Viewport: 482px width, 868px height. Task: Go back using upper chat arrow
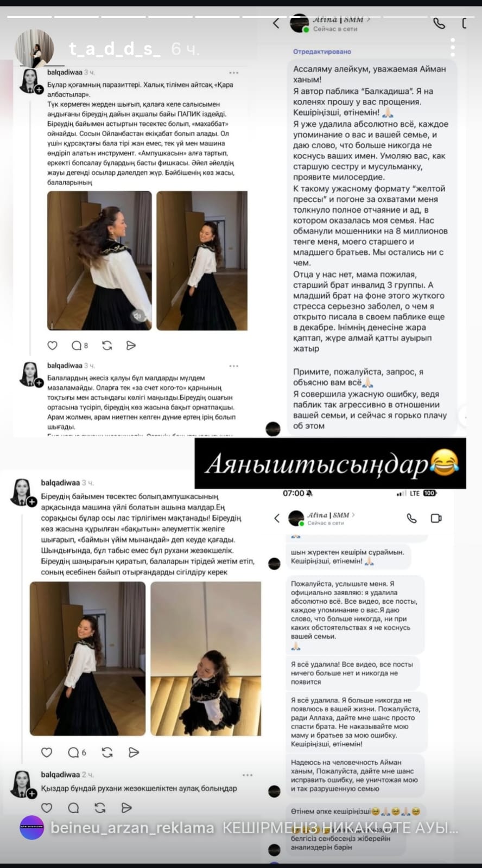click(276, 23)
